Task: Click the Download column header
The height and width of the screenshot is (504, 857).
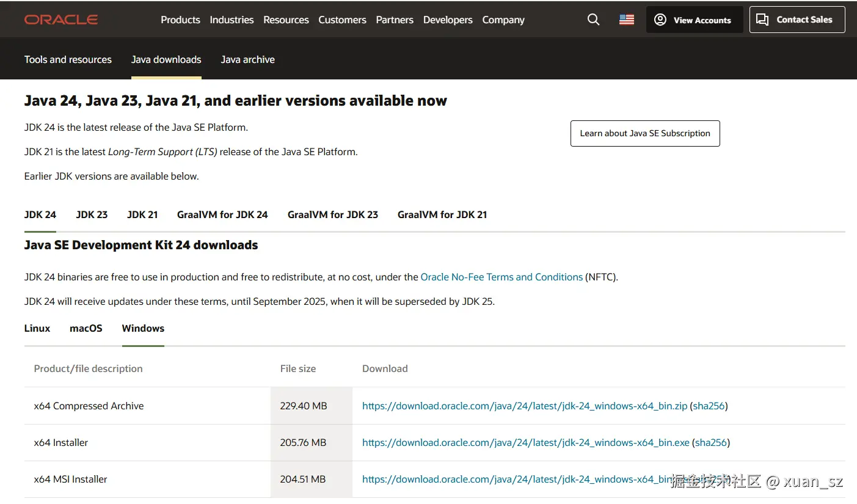Action: (x=385, y=368)
